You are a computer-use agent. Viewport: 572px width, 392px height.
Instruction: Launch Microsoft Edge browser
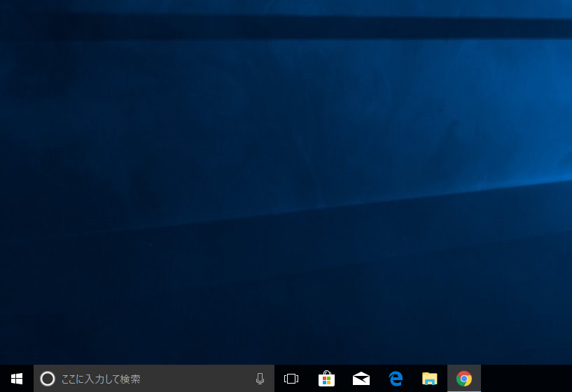click(396, 379)
